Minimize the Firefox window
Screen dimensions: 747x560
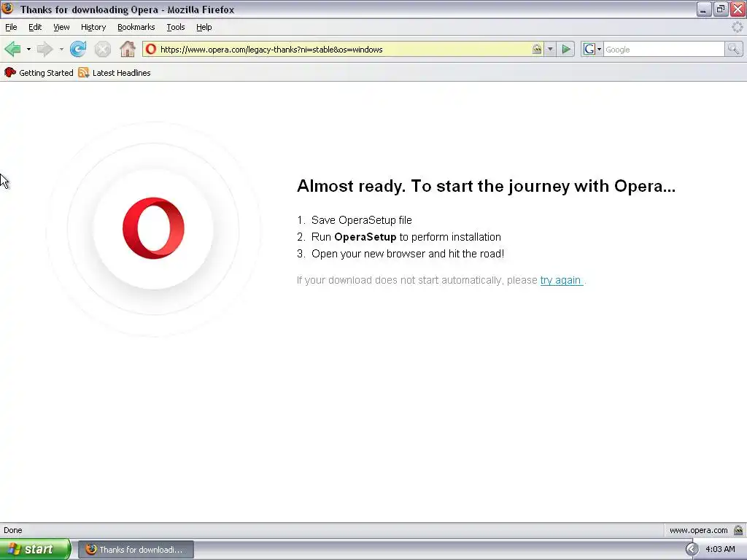click(x=704, y=9)
